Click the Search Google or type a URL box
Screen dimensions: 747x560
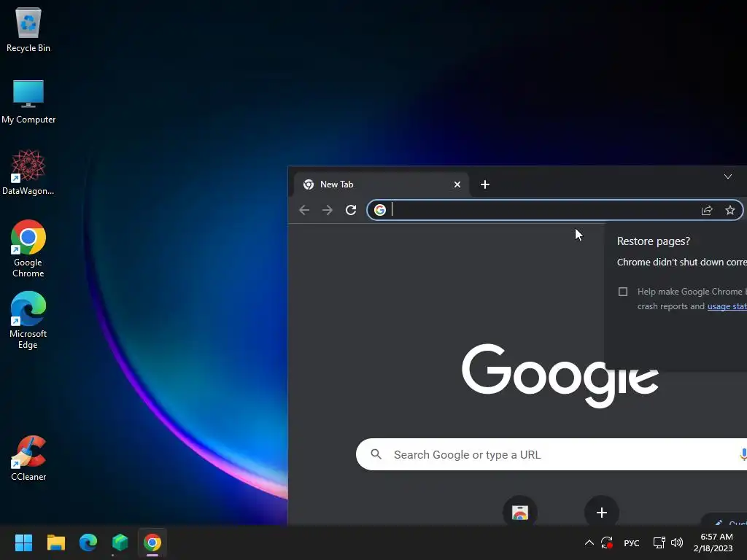pos(551,454)
